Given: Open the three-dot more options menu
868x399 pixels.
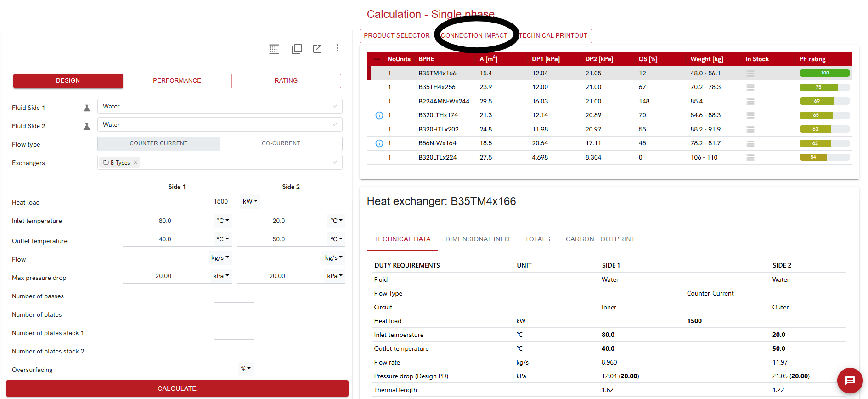Looking at the screenshot, I should (x=338, y=48).
